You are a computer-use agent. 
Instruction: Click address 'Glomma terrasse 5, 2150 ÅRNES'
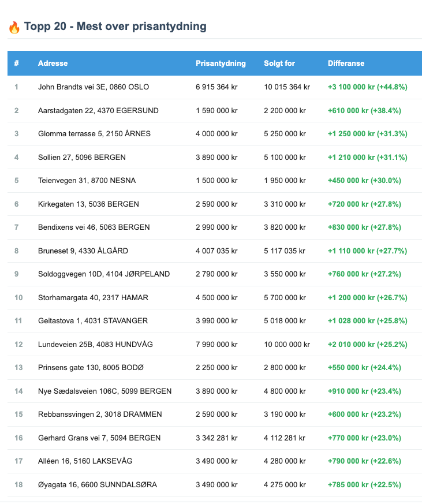[94, 134]
